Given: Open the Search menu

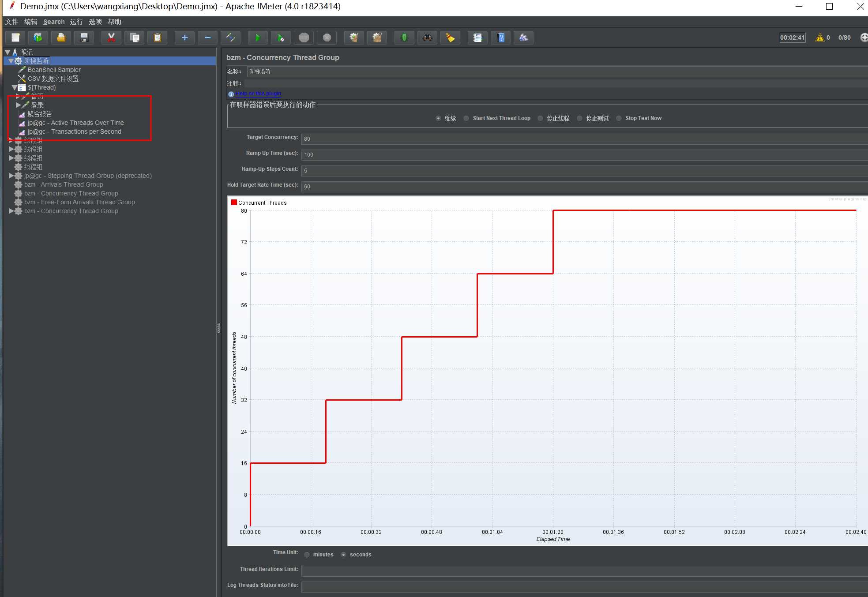Looking at the screenshot, I should [54, 22].
